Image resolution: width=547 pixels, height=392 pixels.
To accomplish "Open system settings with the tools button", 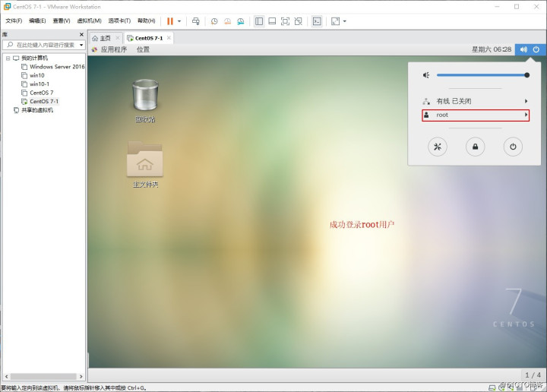I will (438, 147).
